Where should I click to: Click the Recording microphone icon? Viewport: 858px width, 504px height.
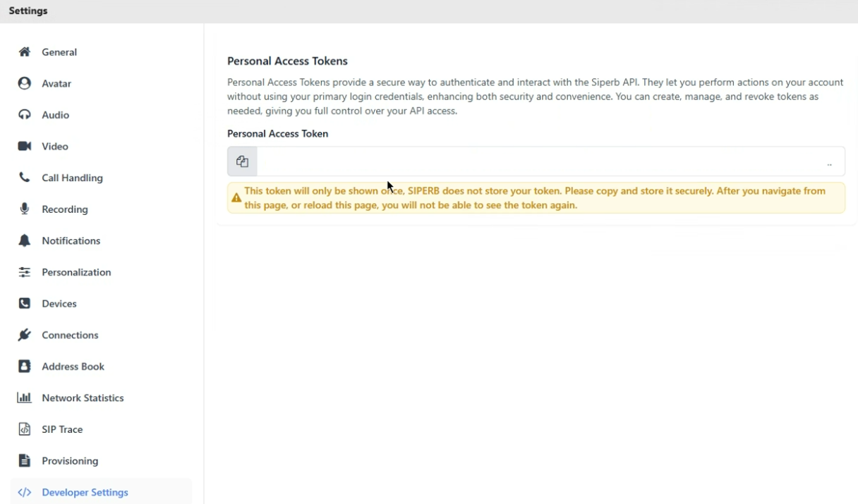tap(25, 209)
